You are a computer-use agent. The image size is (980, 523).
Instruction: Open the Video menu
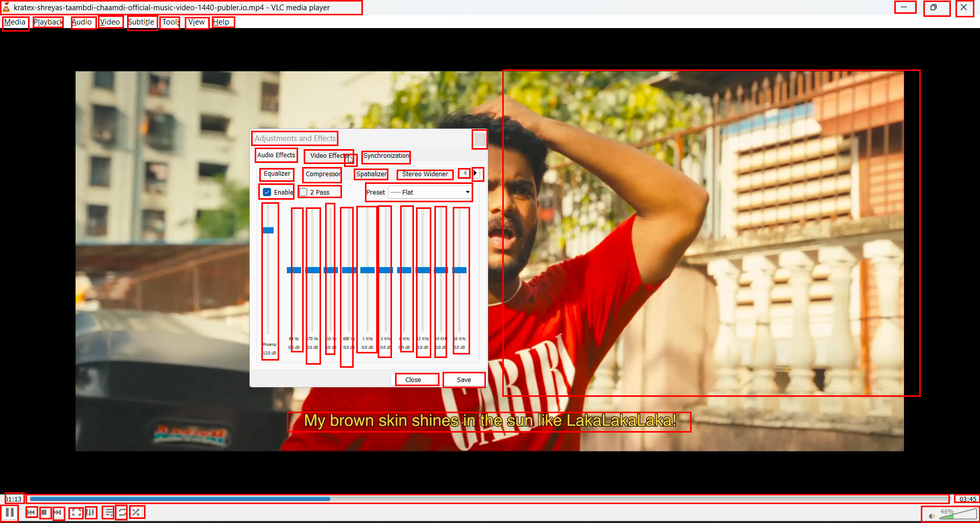click(110, 22)
